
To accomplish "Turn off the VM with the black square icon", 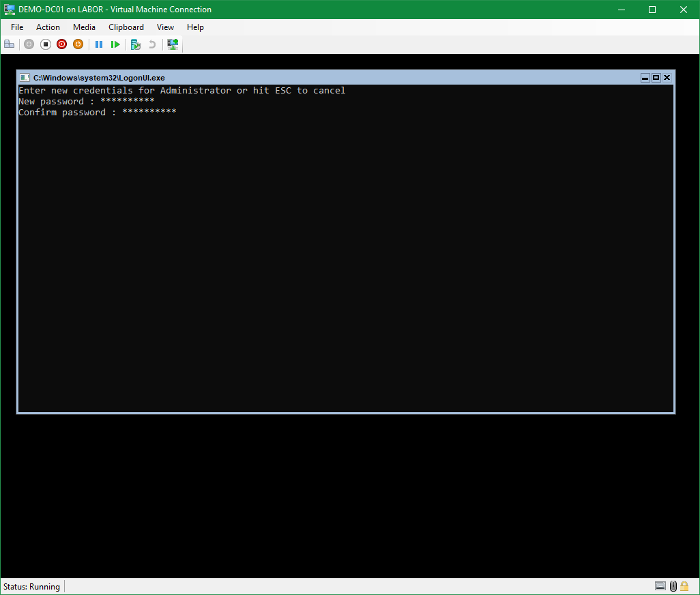I will pyautogui.click(x=45, y=44).
